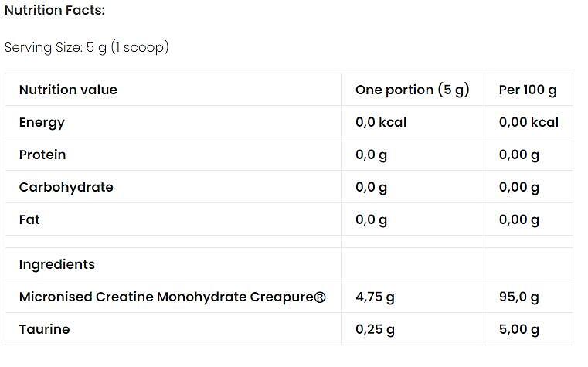Click the "Ingredients" section label
This screenshot has width=588, height=367.
point(57,264)
